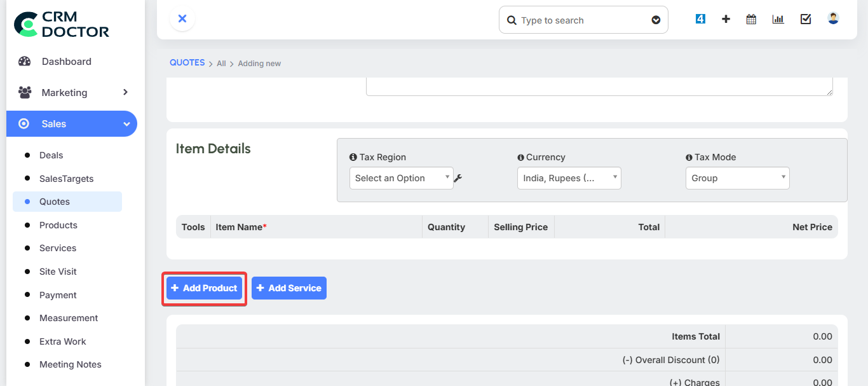Viewport: 868px width, 386px height.
Task: Open the calendar icon in the header
Action: click(x=751, y=18)
